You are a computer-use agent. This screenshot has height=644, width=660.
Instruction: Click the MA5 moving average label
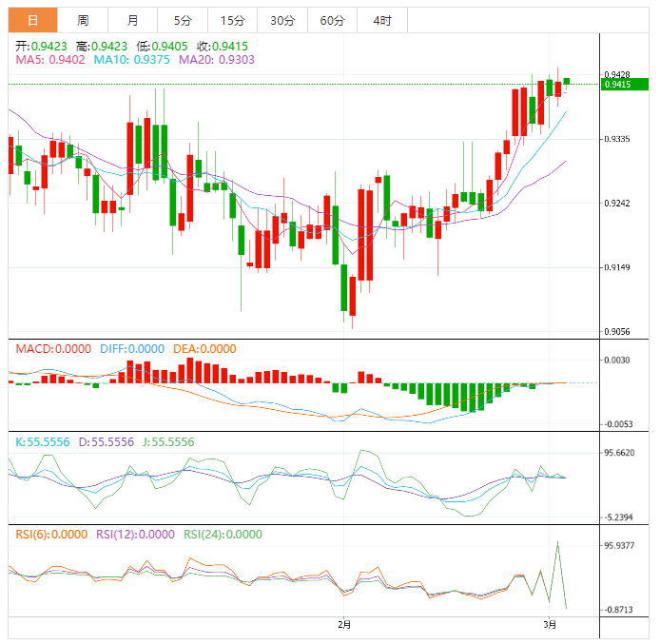tap(50, 59)
